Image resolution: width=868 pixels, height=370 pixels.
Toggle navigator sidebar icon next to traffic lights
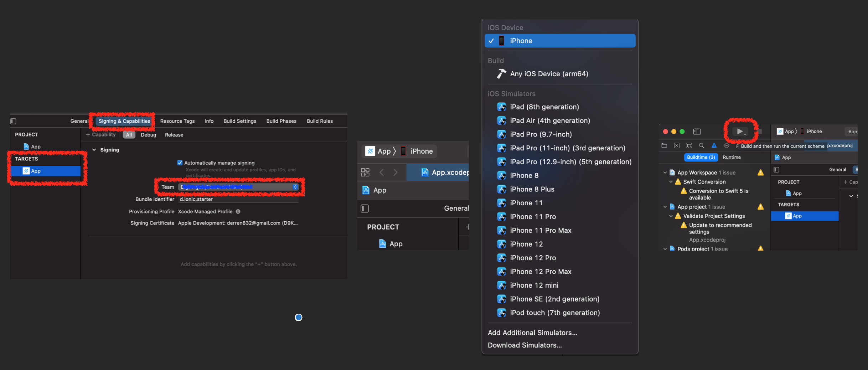(x=697, y=132)
